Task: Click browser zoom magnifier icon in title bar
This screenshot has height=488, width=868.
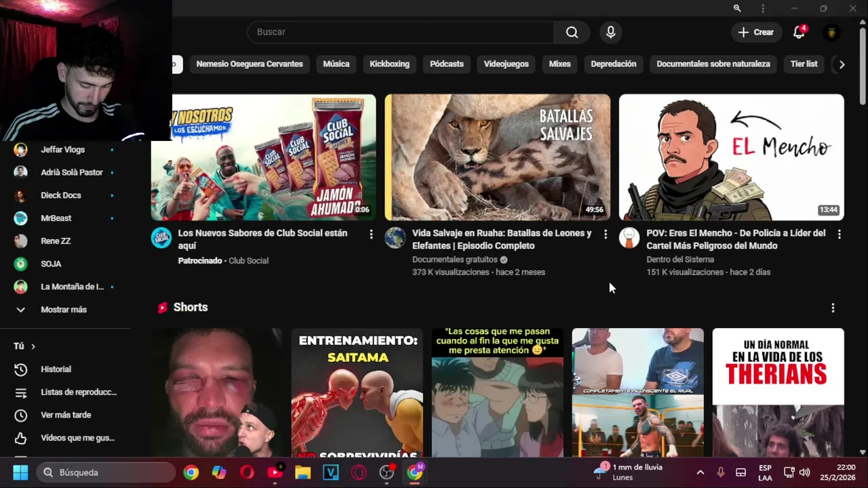Action: pos(737,8)
